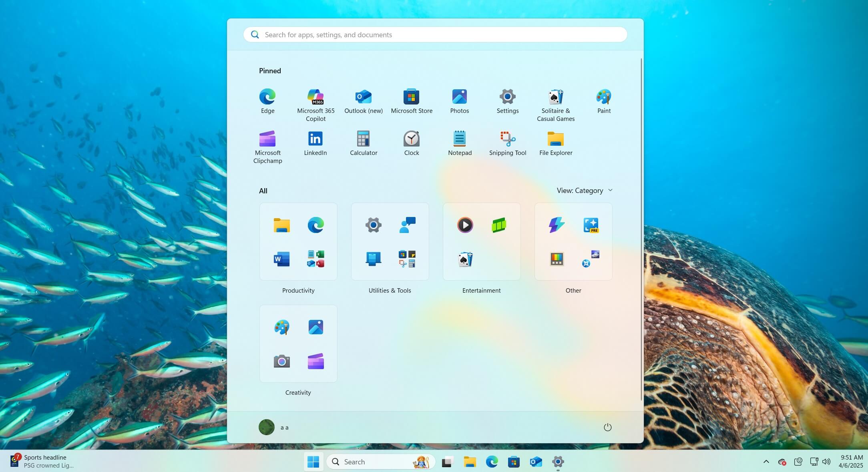
Task: Click the Start button on the taskbar
Action: [313, 461]
